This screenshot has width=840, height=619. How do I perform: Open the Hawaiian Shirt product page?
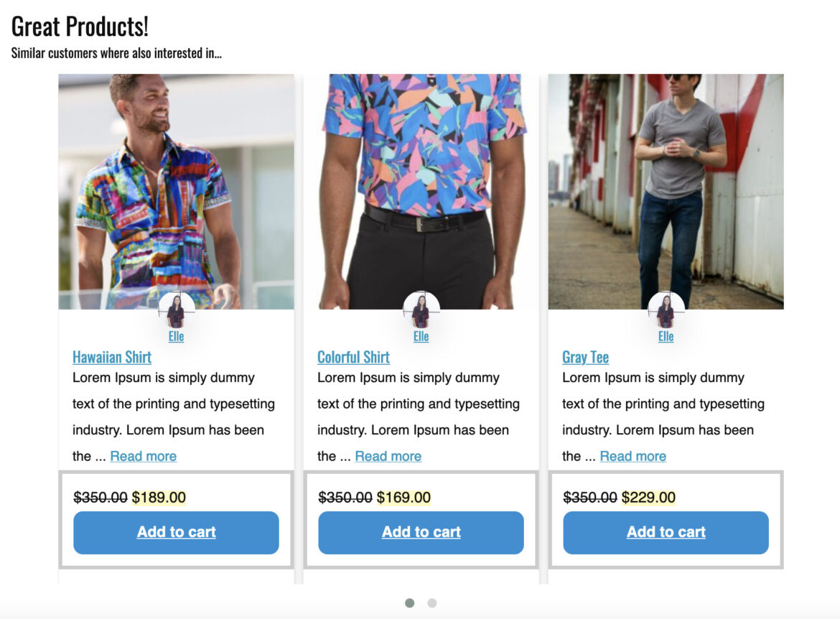[x=112, y=357]
